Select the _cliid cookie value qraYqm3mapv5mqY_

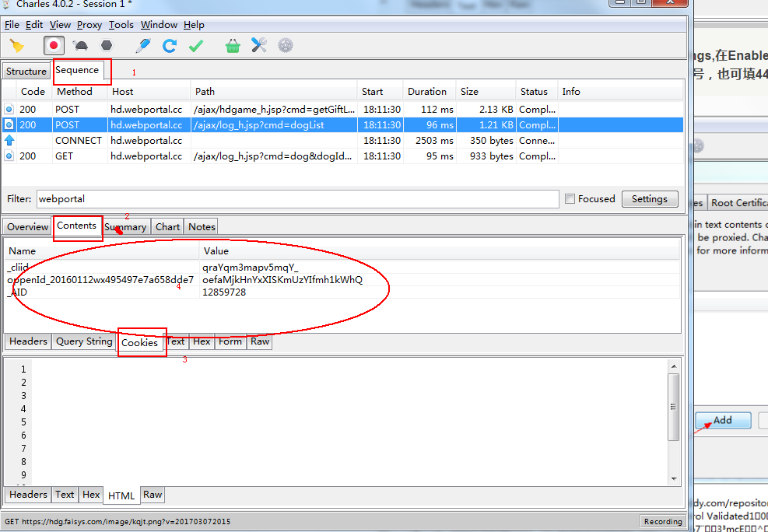(x=251, y=268)
